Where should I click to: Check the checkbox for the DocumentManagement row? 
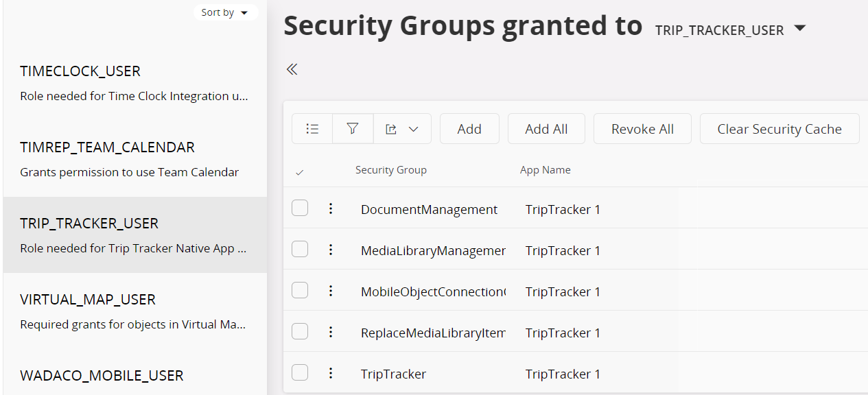pyautogui.click(x=300, y=207)
